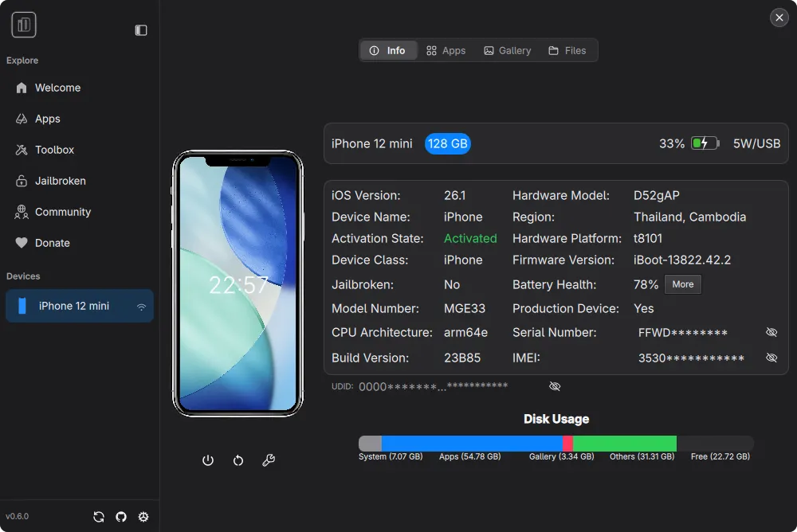Click the Gallery segment in disk usage
797x532 pixels.
coord(567,444)
